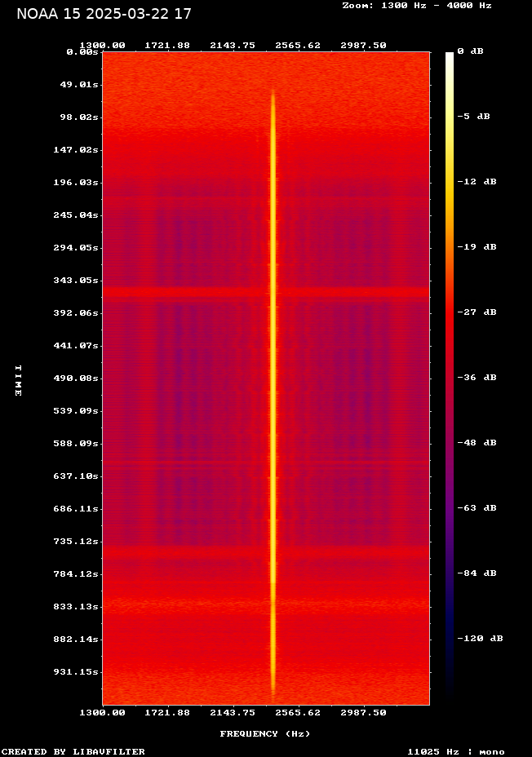Click top axis label '2565.62'

pyautogui.click(x=298, y=46)
